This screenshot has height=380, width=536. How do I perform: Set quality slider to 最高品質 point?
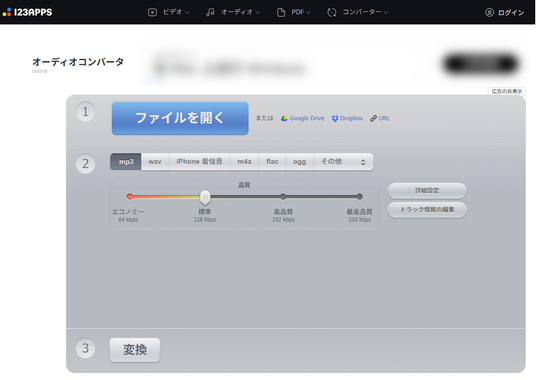pyautogui.click(x=359, y=196)
